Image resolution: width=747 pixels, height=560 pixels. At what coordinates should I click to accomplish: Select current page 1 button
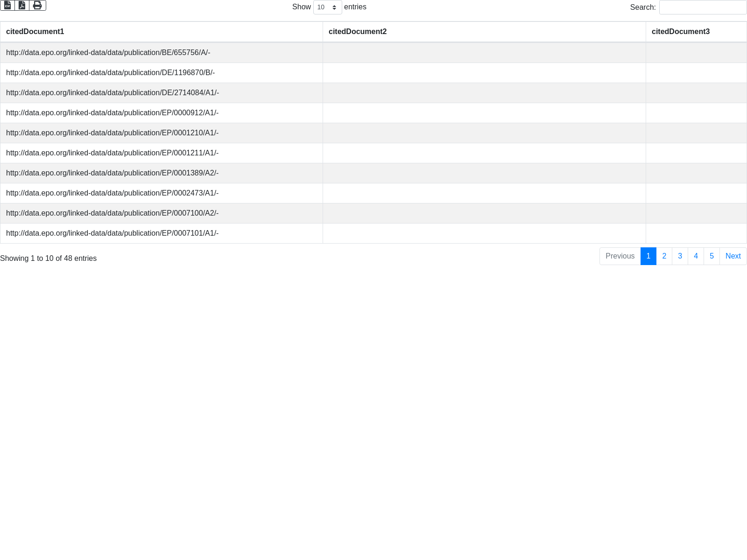[648, 256]
